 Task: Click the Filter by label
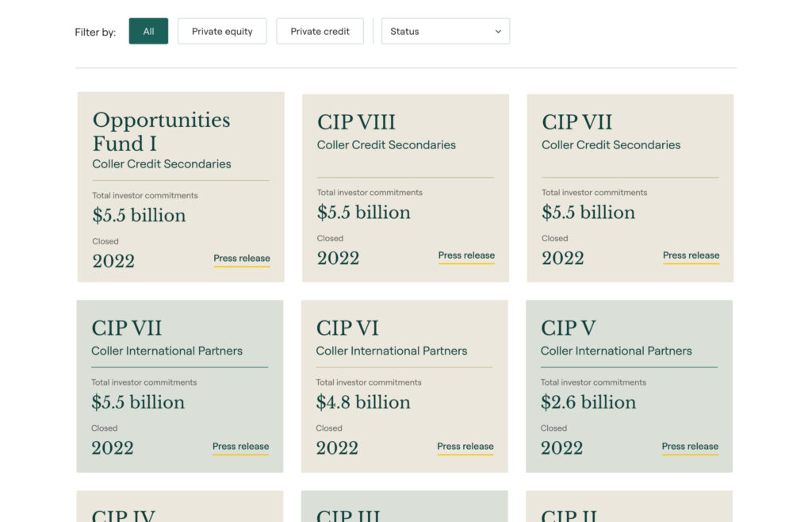95,32
